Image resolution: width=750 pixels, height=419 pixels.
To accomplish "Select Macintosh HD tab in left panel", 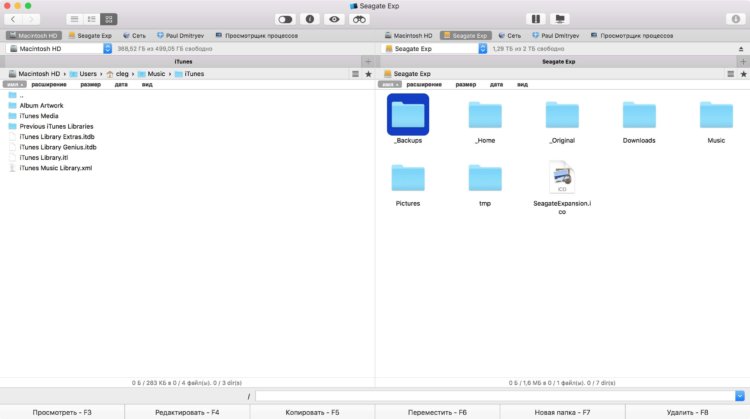I will pyautogui.click(x=33, y=35).
